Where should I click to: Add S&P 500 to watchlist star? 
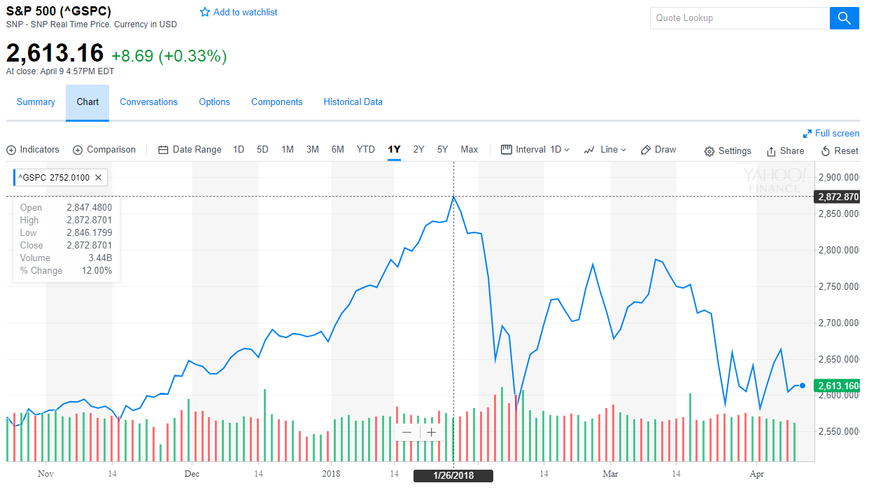coord(205,13)
